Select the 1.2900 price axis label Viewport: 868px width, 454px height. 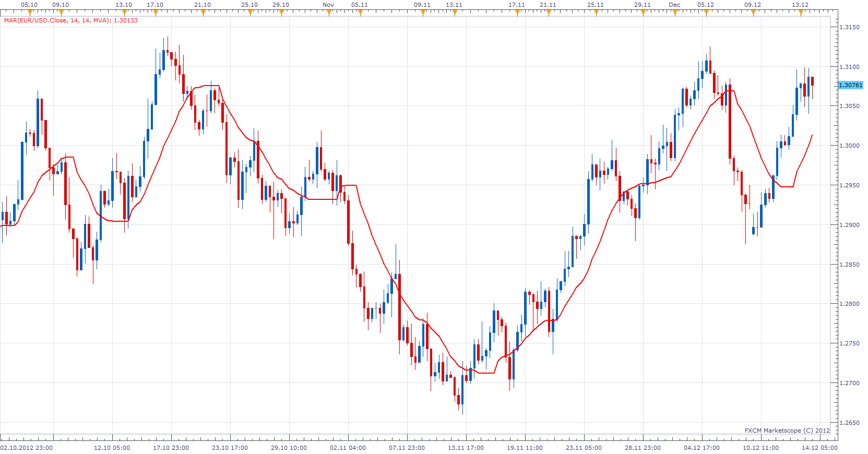click(x=849, y=225)
